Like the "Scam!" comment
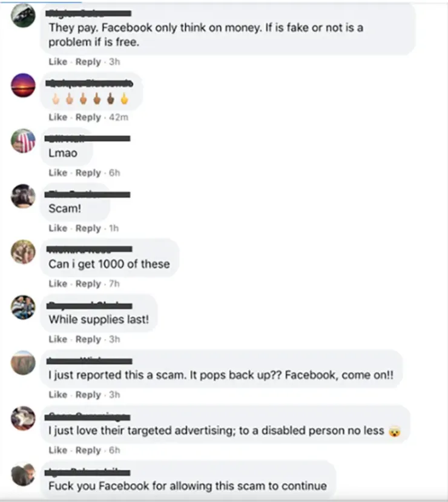The width and height of the screenshot is (448, 502). click(x=58, y=228)
